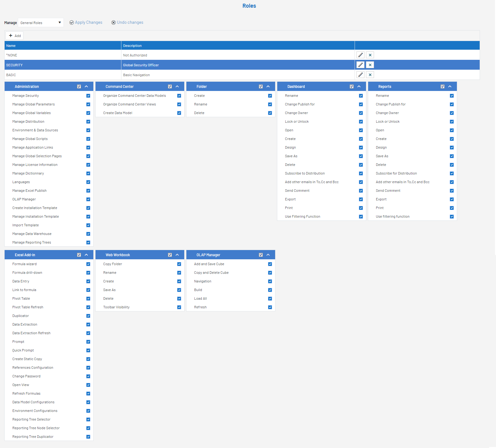
Task: Toggle select-all checkbox in Dashboard header
Action: point(352,87)
